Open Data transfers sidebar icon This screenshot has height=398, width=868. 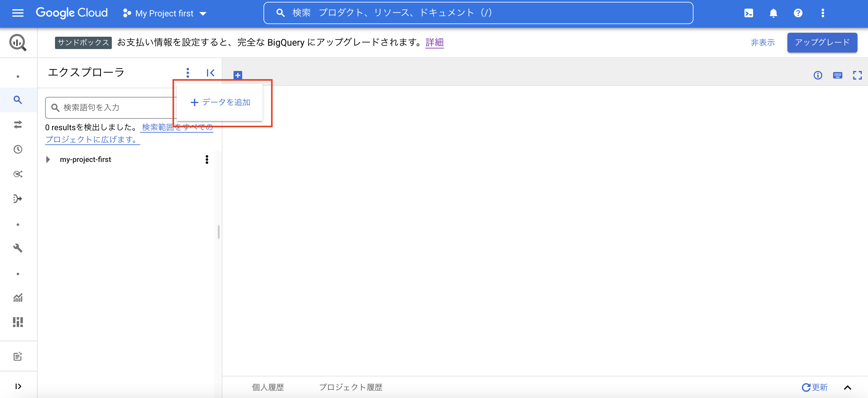(18, 125)
